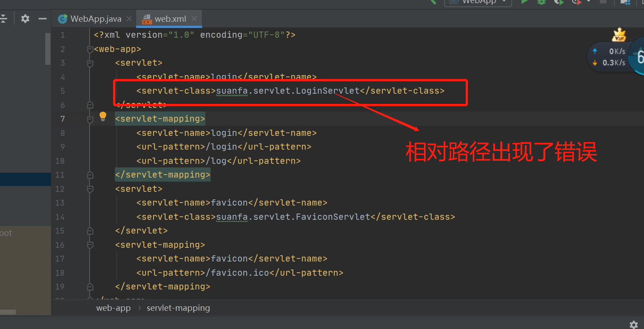Click suanfa.servlet.LoginServlet class reference
The image size is (644, 329).
coord(288,91)
